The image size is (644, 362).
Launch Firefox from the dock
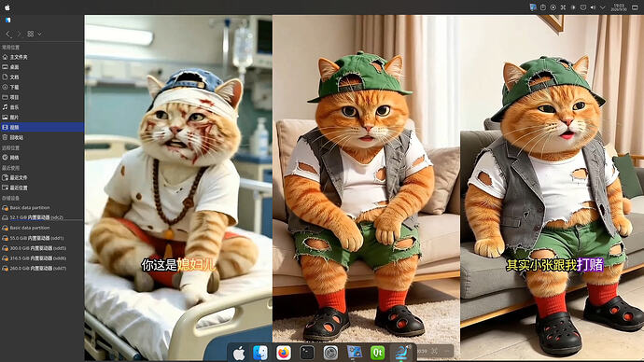[x=284, y=353]
